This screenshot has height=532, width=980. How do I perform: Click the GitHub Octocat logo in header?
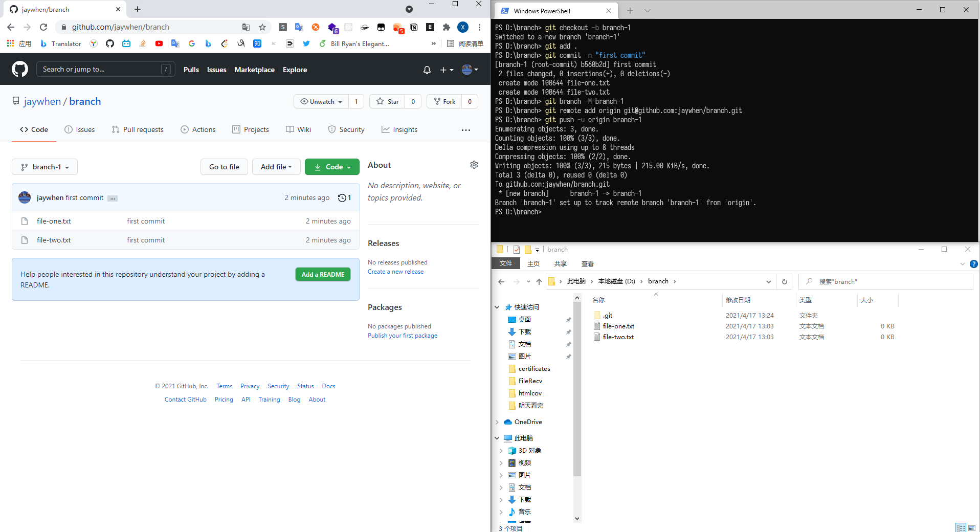coord(20,69)
